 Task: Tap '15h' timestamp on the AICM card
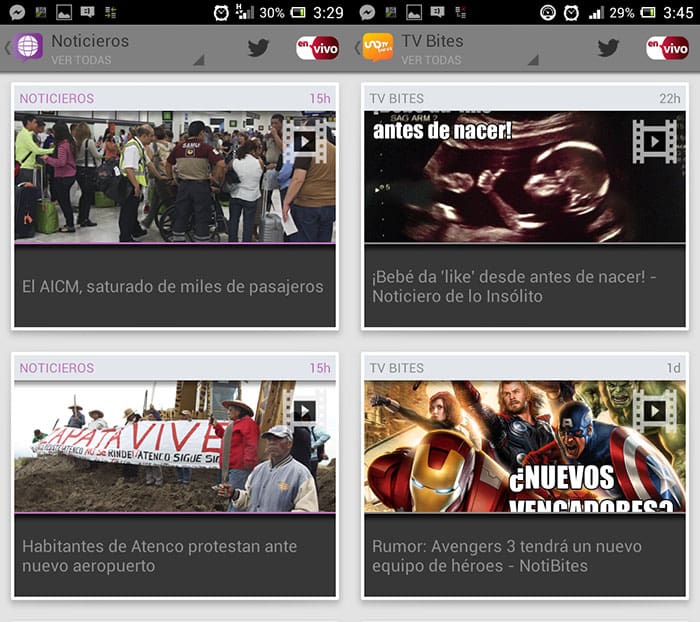320,98
